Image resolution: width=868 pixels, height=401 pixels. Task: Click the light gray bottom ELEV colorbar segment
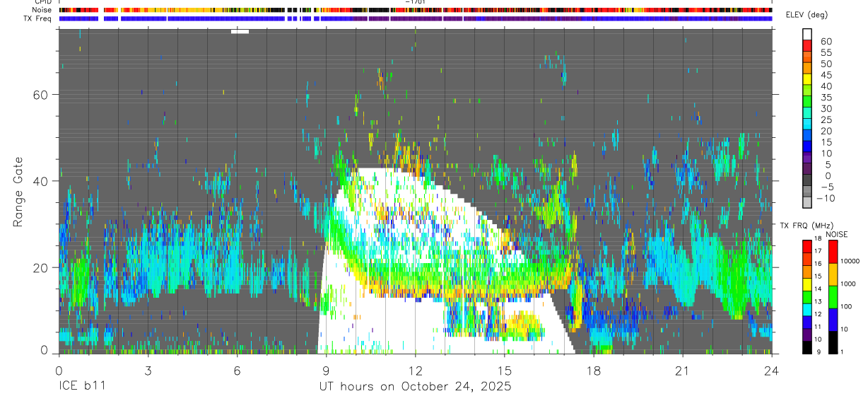tap(807, 202)
